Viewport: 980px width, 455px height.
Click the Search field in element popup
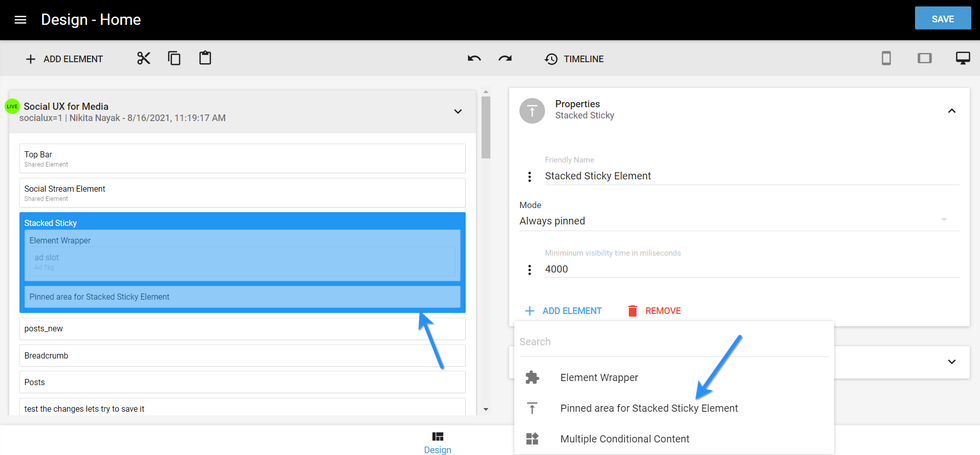click(673, 342)
